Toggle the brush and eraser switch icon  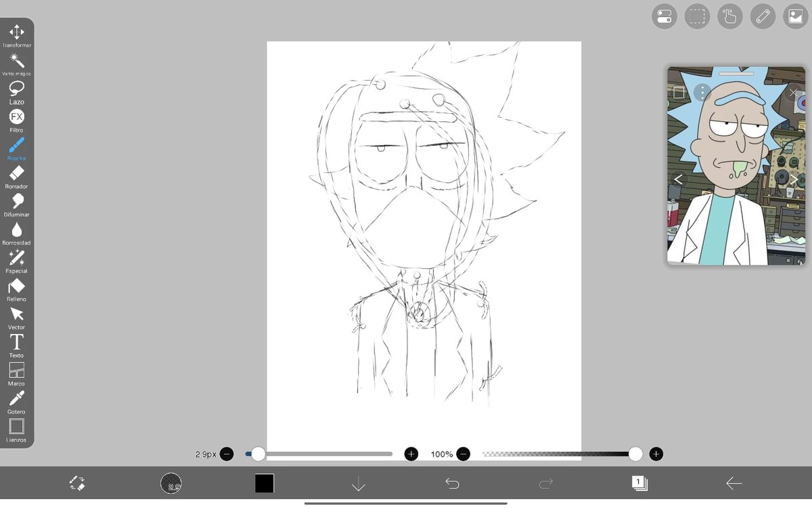(77, 483)
